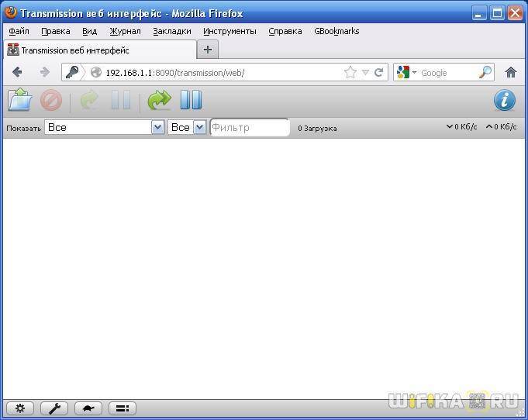Bookmark page with star icon
Screen dimensions: 528x420
(350, 72)
